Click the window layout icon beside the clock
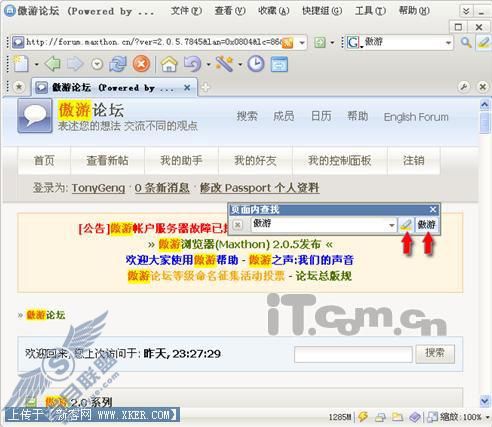492x427 pixels. [279, 64]
